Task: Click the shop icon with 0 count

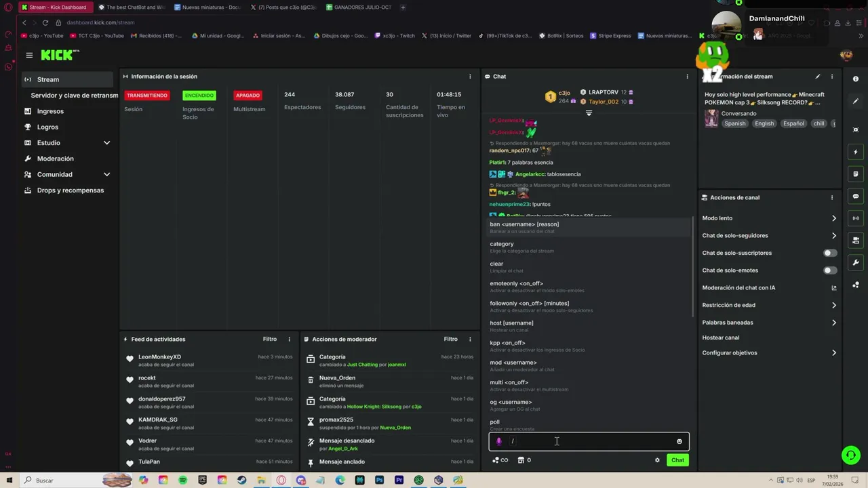Action: point(524,460)
